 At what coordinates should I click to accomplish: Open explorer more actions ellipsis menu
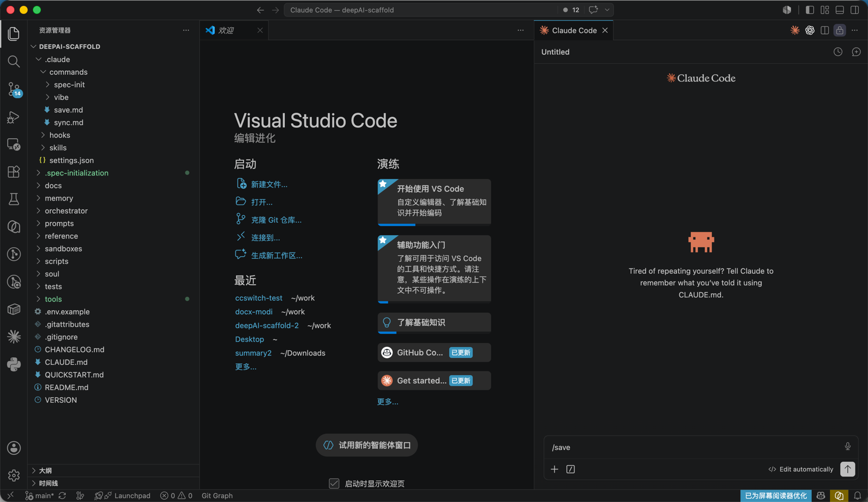tap(186, 30)
